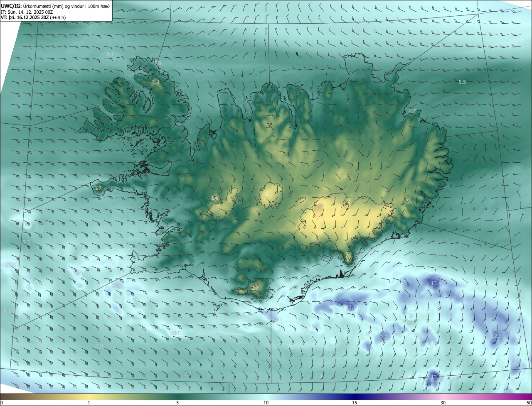The image size is (532, 406).
Task: Click the map value '3.3' in the Westfjords
Action: click(x=155, y=83)
